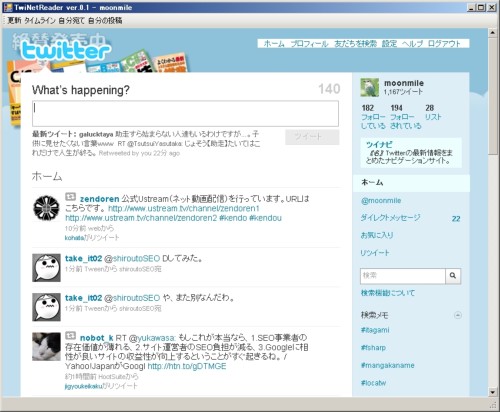Screen dimensions: 500x412
Task: Open the ustream zendoren1 channel link
Action: (184, 209)
